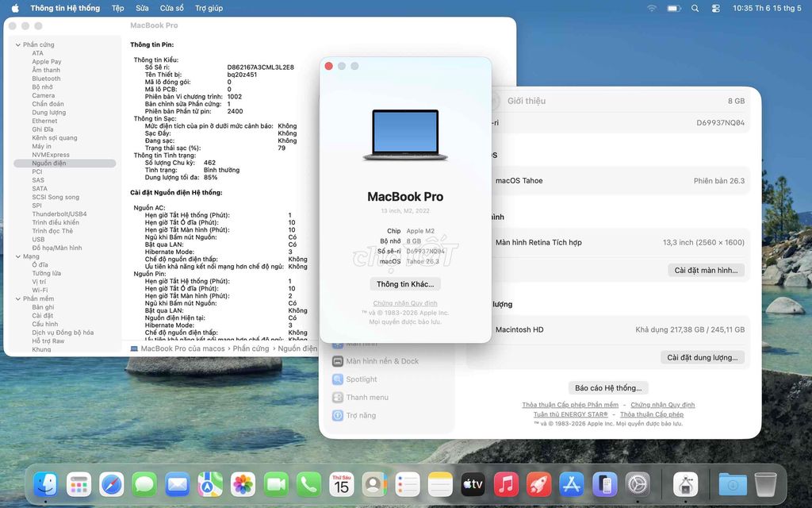Click the MacBook Pro laptop image
Image resolution: width=812 pixels, height=508 pixels.
405,135
